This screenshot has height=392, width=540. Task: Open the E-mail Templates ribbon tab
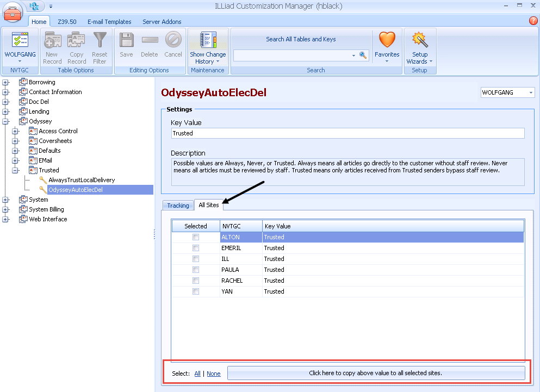click(x=109, y=22)
